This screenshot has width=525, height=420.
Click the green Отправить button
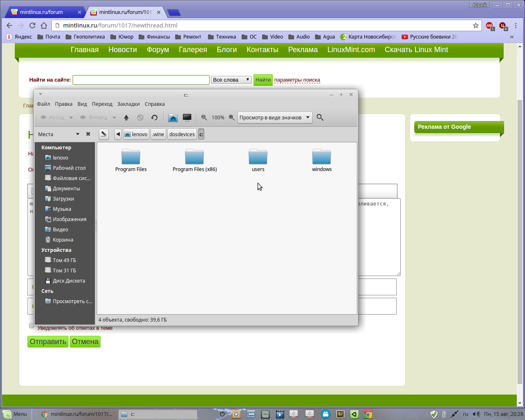pos(48,342)
